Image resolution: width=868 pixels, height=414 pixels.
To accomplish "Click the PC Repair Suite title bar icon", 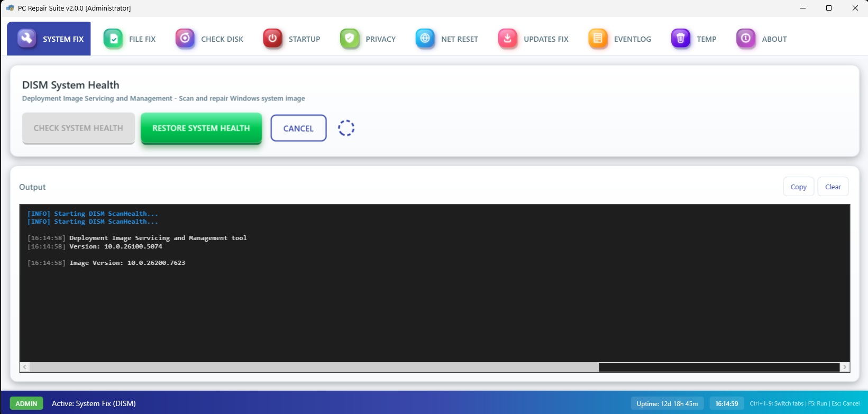I will pyautogui.click(x=10, y=8).
